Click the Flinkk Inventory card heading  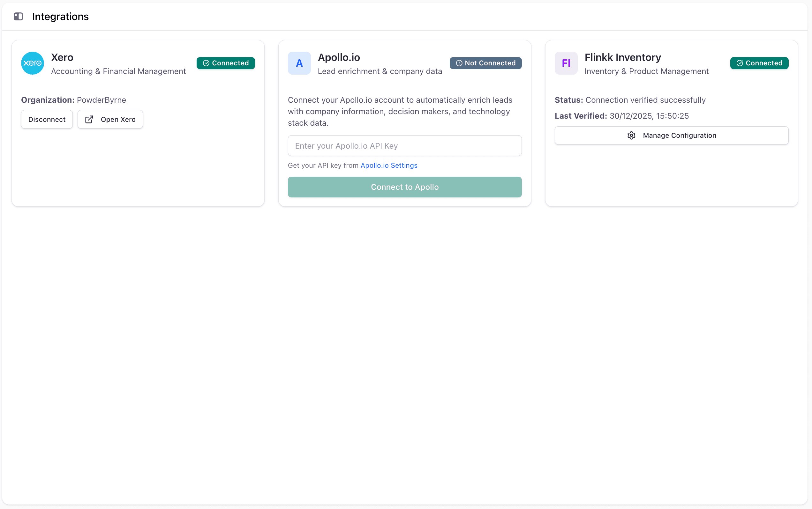[x=623, y=57]
